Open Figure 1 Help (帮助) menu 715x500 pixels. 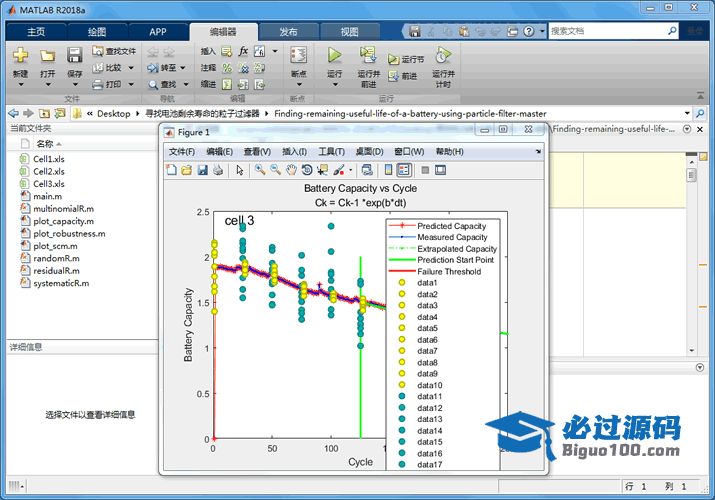(x=450, y=152)
